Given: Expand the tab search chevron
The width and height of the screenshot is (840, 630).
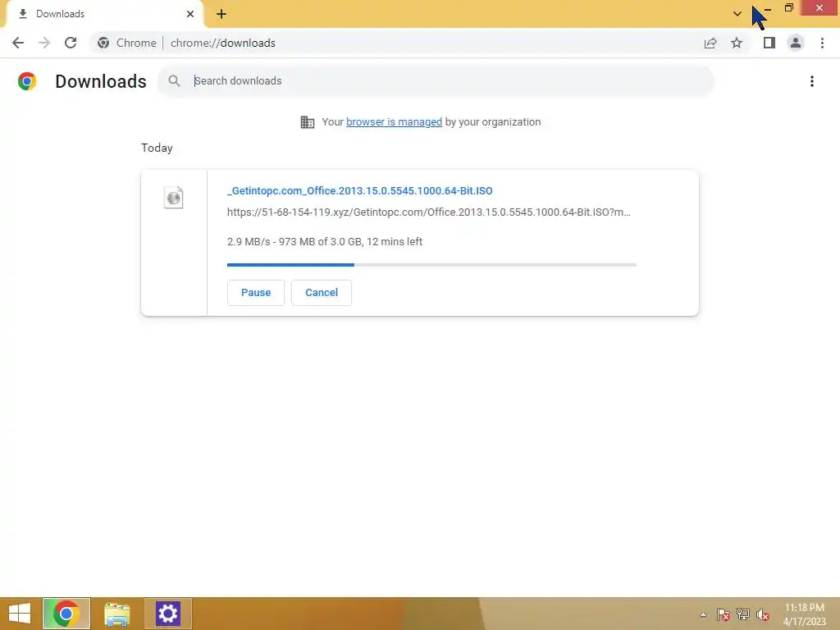Looking at the screenshot, I should 737,14.
